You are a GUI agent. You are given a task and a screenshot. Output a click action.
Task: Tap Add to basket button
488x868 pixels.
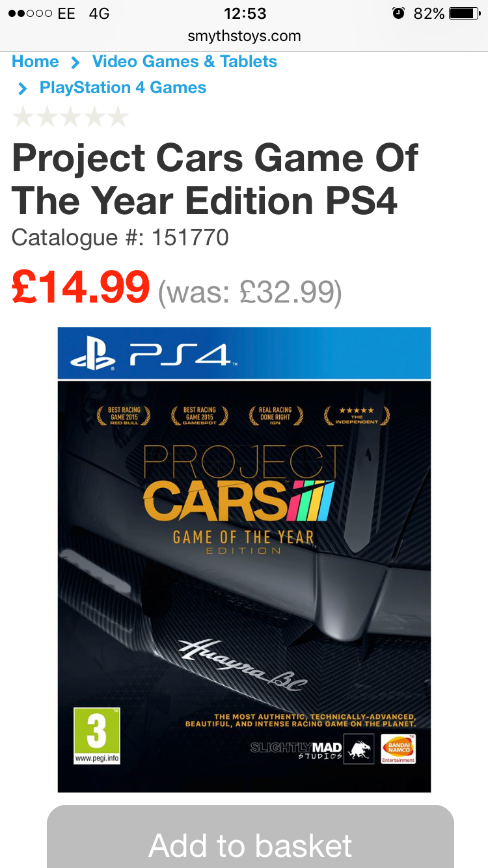(x=251, y=839)
